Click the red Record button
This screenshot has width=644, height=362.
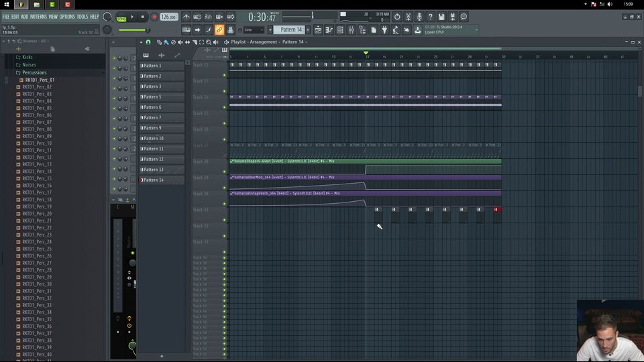(154, 17)
